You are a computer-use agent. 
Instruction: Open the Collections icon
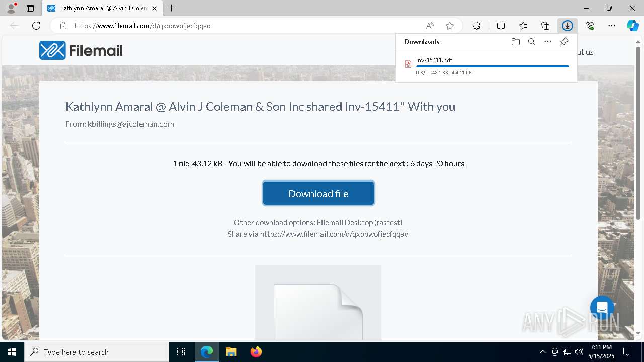[x=545, y=26]
